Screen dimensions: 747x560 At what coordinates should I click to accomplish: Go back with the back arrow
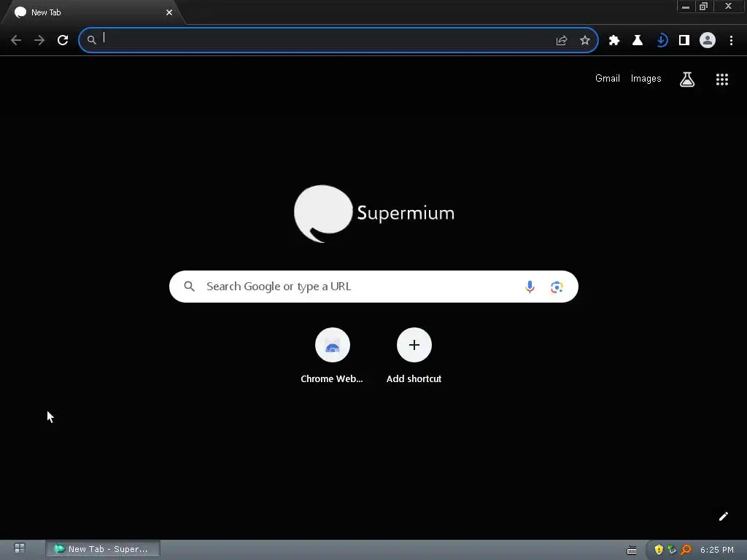[x=16, y=40]
